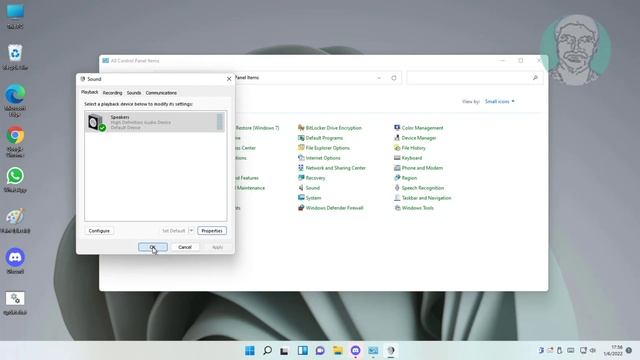Select the Speakers playback device

pos(155,122)
